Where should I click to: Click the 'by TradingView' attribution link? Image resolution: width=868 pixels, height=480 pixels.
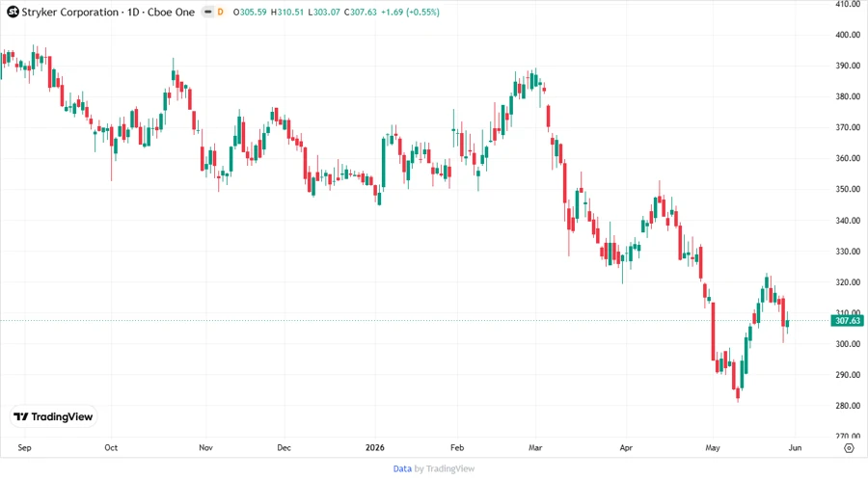[x=445, y=468]
